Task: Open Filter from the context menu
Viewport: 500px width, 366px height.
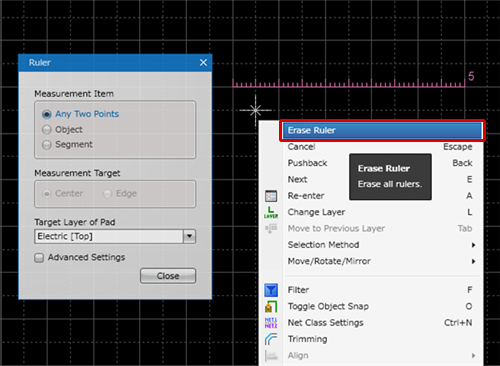Action: [382, 290]
